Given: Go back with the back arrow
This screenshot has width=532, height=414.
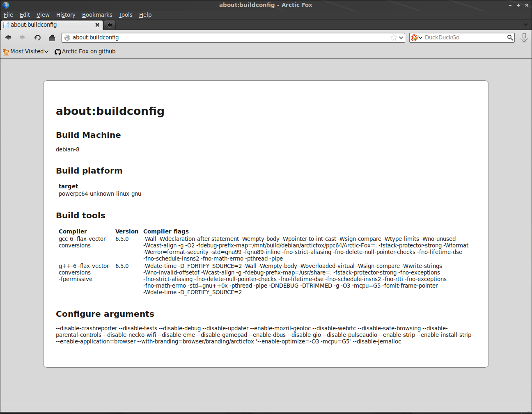Looking at the screenshot, I should coord(8,37).
